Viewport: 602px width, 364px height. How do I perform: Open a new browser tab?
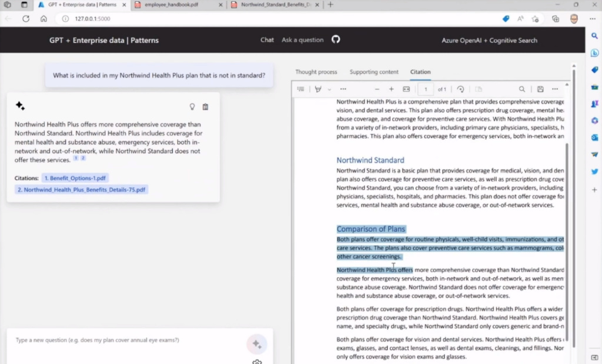click(x=330, y=5)
